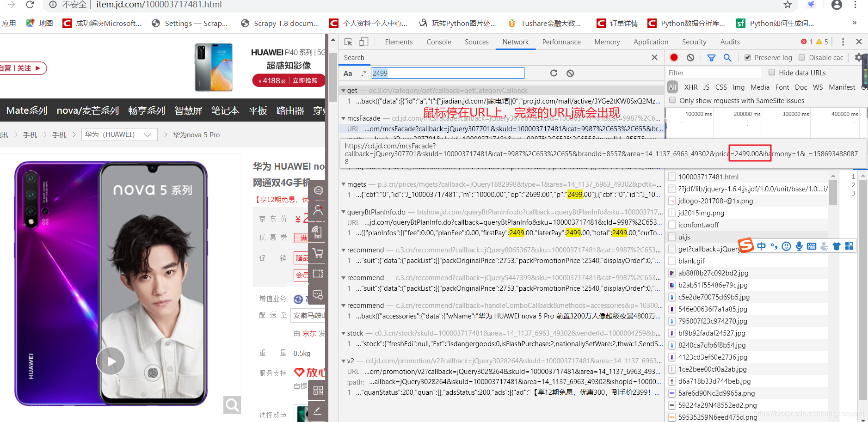This screenshot has height=422, width=868.
Task: Click inside the search field containing 2499
Action: [448, 73]
